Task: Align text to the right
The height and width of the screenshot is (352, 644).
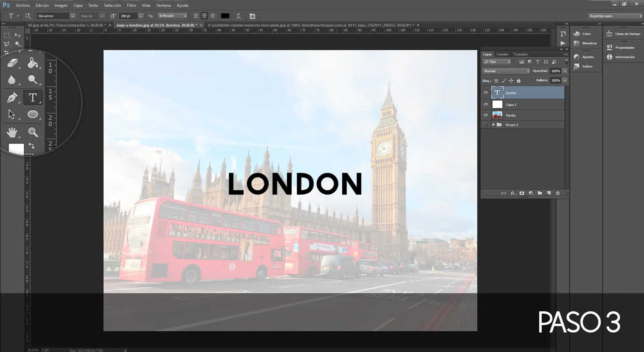Action: [x=213, y=16]
